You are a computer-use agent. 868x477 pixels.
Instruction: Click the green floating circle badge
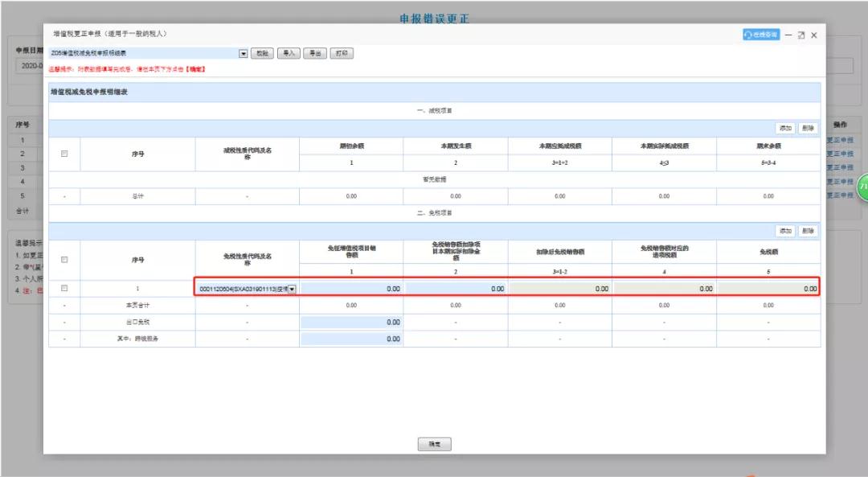863,186
